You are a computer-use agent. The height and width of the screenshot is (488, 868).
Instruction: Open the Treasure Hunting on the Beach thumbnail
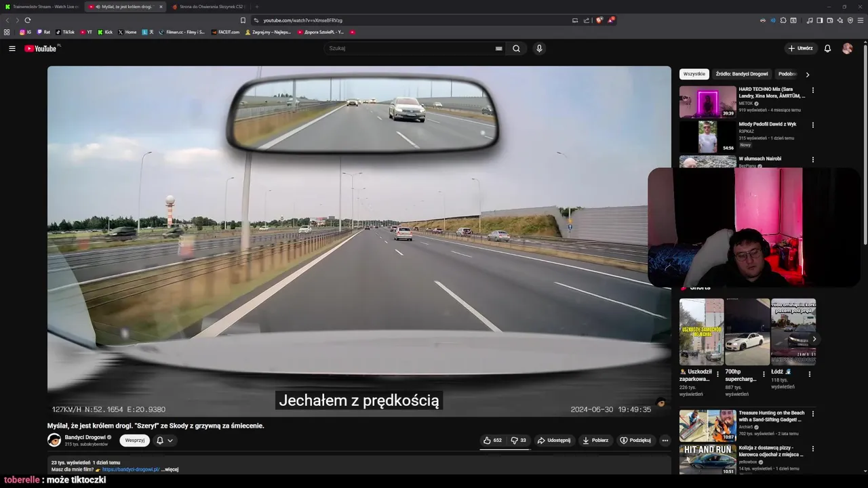tap(707, 425)
